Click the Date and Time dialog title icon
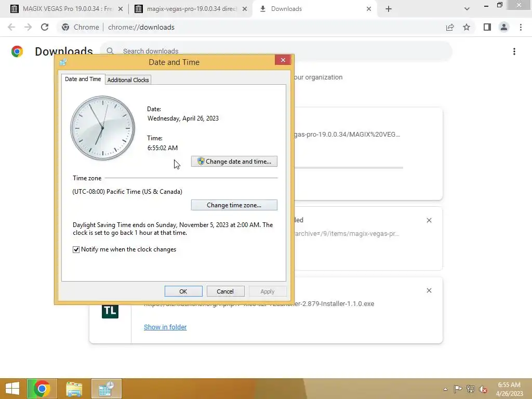532x399 pixels. coord(63,62)
